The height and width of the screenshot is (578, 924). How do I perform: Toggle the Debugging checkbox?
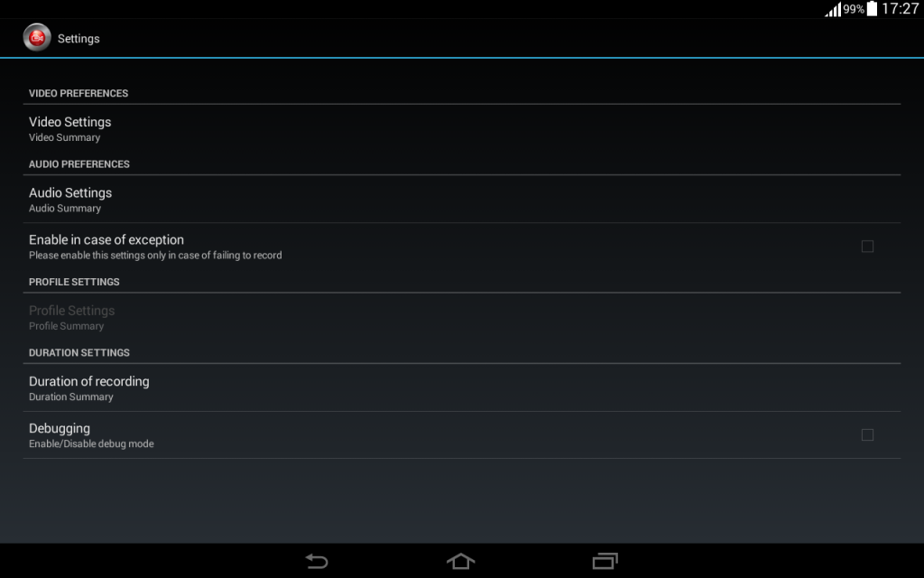point(867,435)
